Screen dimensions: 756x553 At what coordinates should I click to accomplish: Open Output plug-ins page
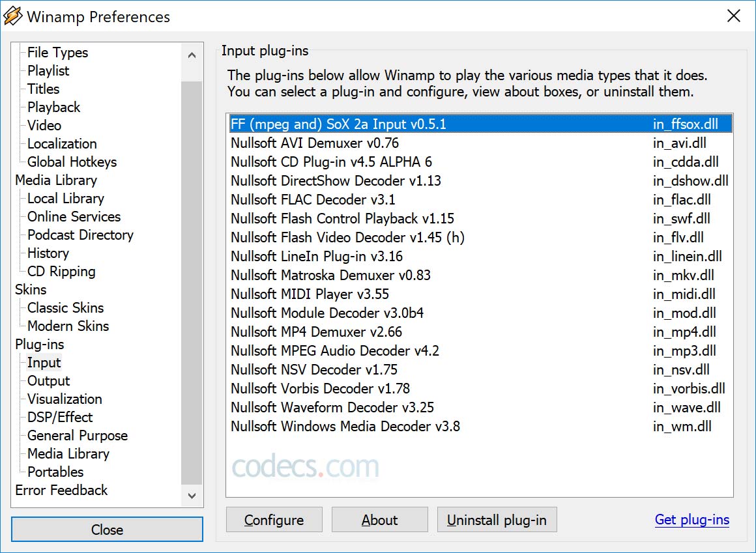(x=49, y=381)
